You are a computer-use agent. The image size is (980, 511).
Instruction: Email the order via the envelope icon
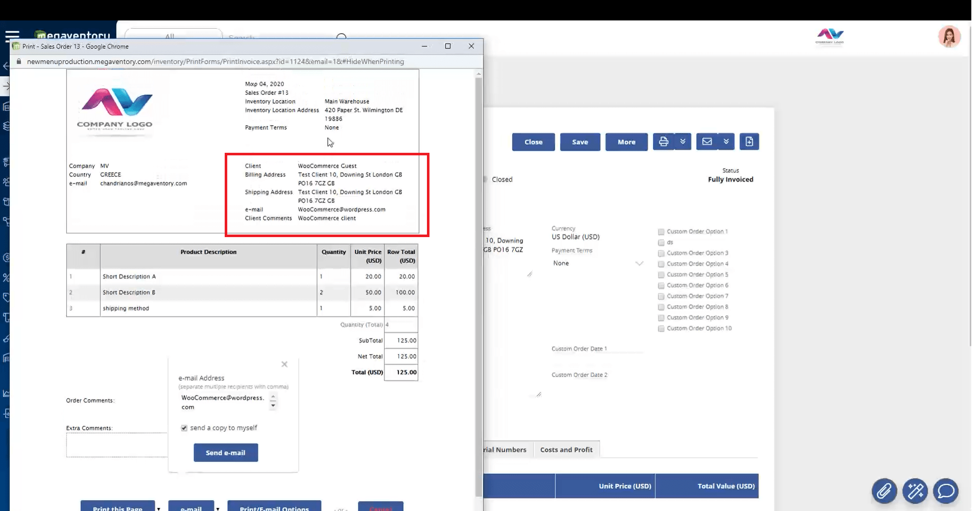click(706, 142)
